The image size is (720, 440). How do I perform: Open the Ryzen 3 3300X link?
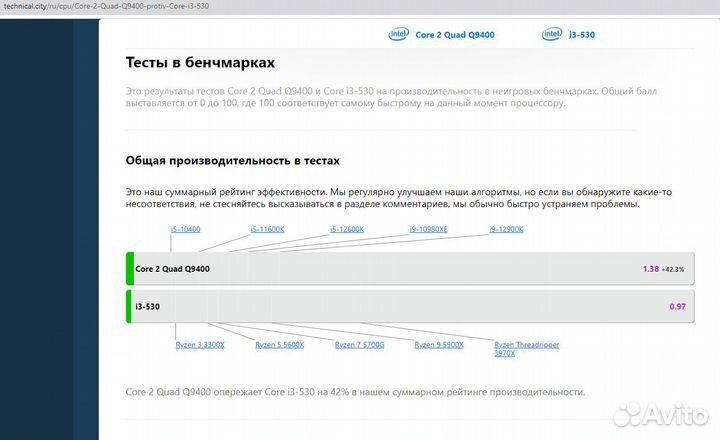click(x=200, y=345)
